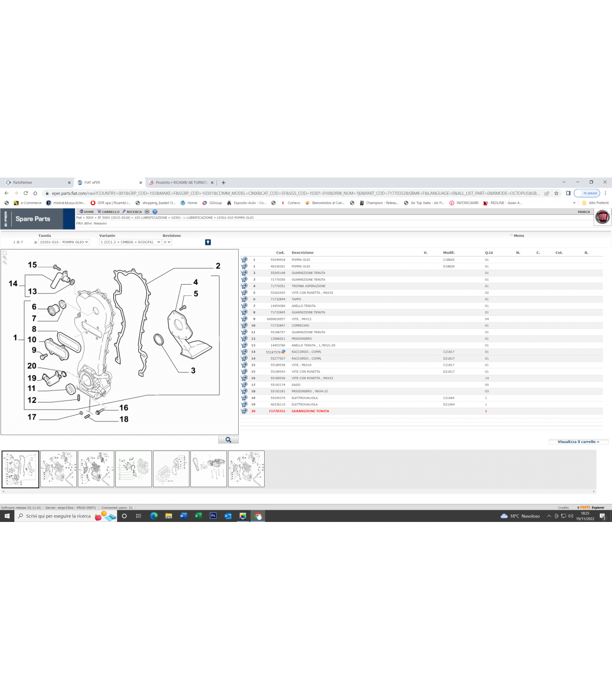Screen dimensions: 612x700
Task: Click the print icon in the toolbar
Action: click(147, 212)
